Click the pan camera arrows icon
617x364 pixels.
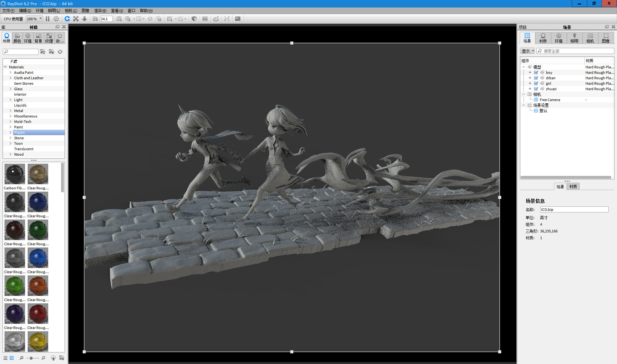[76, 19]
